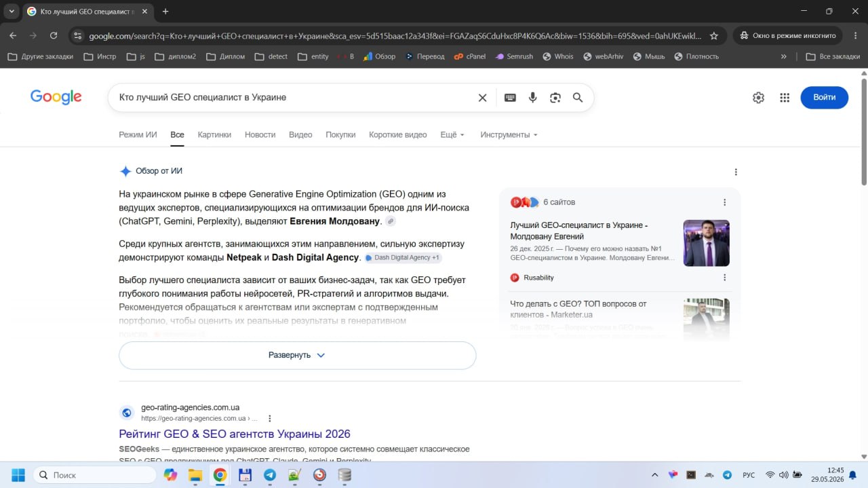Viewport: 868px width, 488px height.
Task: Open the Ещё search filters dropdown
Action: (452, 134)
